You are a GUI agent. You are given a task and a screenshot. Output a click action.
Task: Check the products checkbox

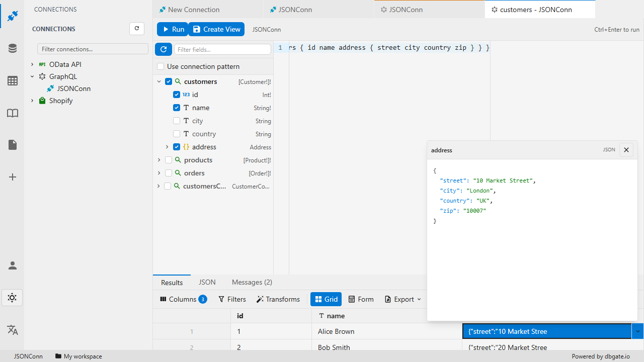click(169, 160)
